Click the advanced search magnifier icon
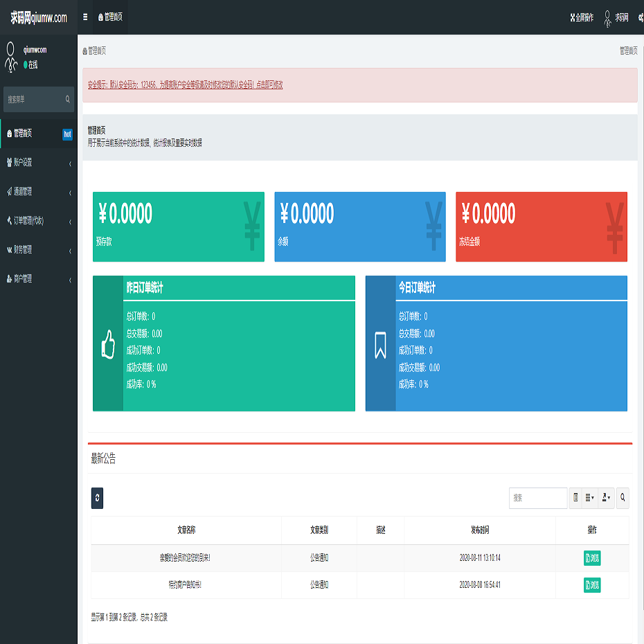 tap(623, 498)
